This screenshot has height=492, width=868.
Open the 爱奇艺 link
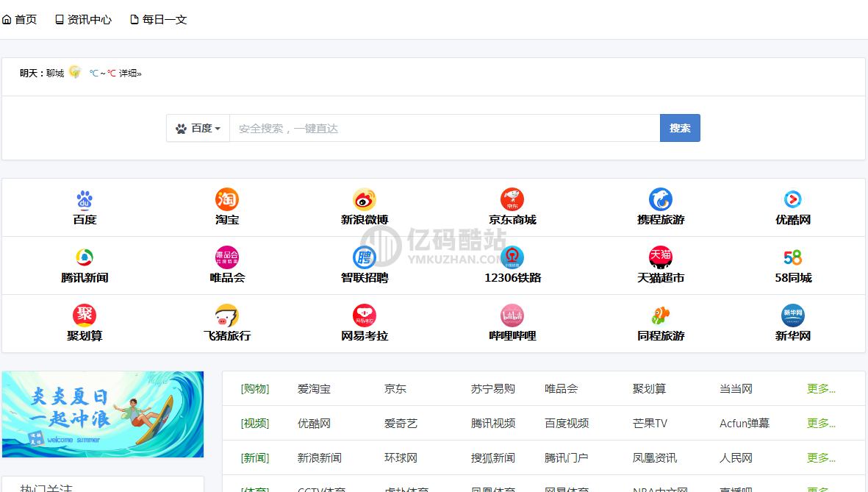(x=401, y=424)
